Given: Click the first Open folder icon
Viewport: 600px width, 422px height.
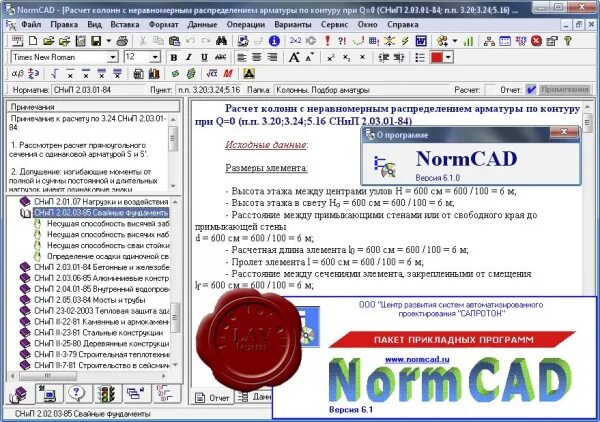Looking at the screenshot, I should (49, 41).
